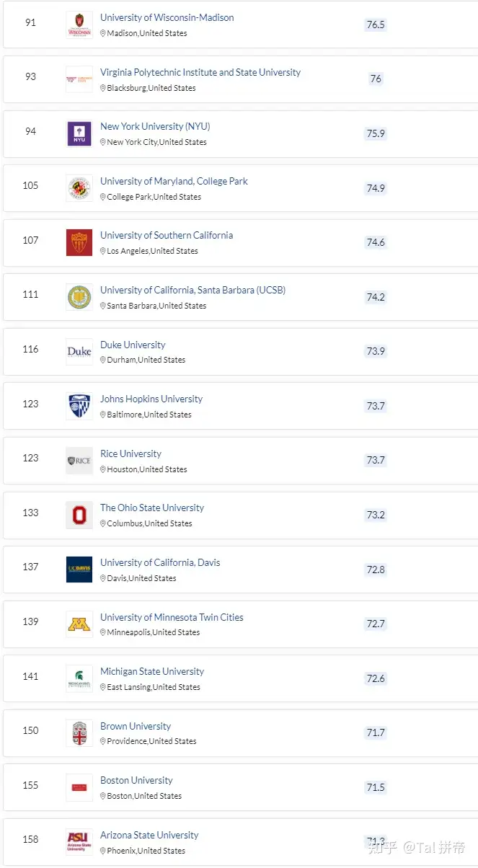Click the Minnesota gold M logo
Screen dimensions: 478x868
(x=79, y=624)
